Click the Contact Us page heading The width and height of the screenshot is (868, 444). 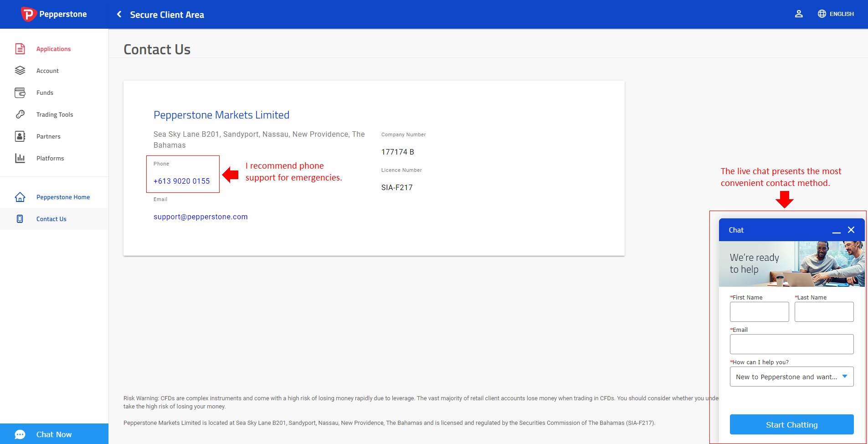pos(157,49)
